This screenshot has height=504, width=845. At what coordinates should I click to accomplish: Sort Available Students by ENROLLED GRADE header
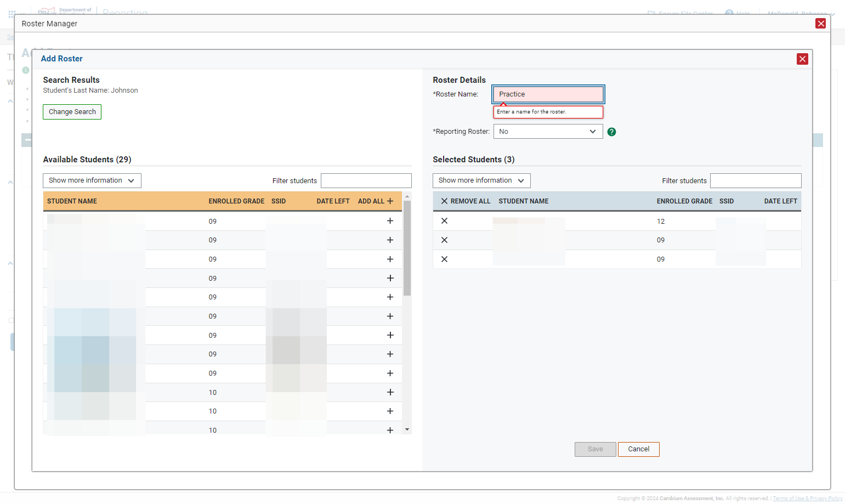tap(236, 201)
